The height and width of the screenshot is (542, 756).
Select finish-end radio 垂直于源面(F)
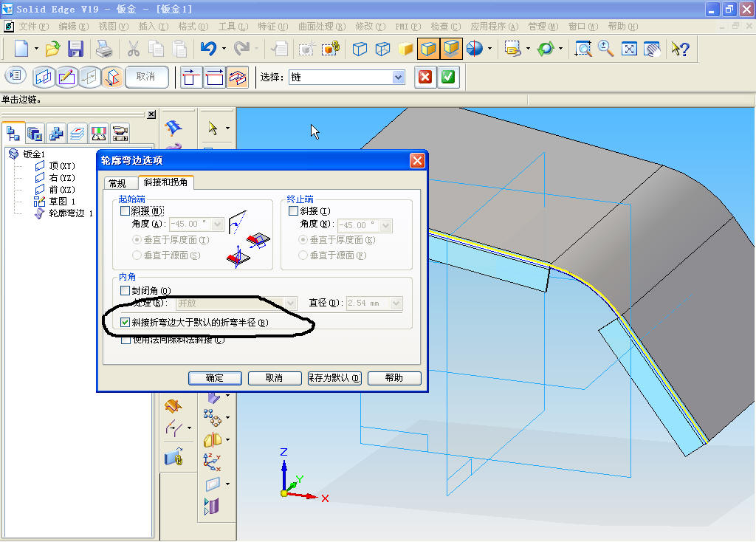point(303,255)
